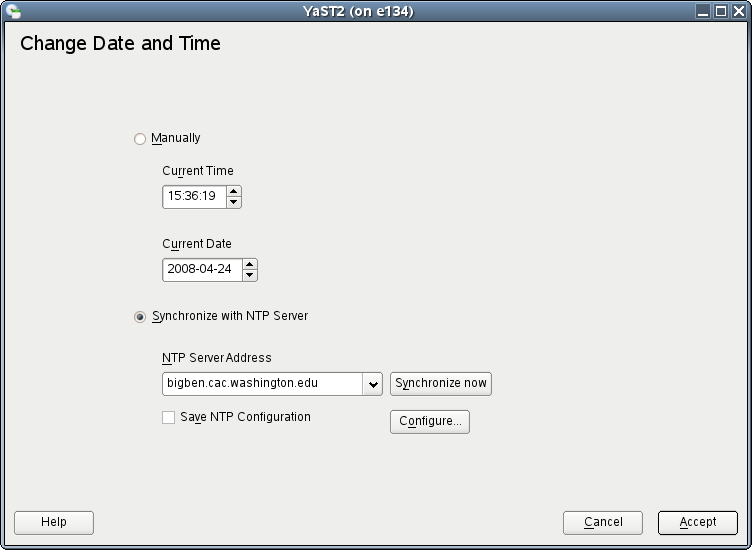Select Synchronize with NTP Server option
The width and height of the screenshot is (752, 550).
(140, 317)
